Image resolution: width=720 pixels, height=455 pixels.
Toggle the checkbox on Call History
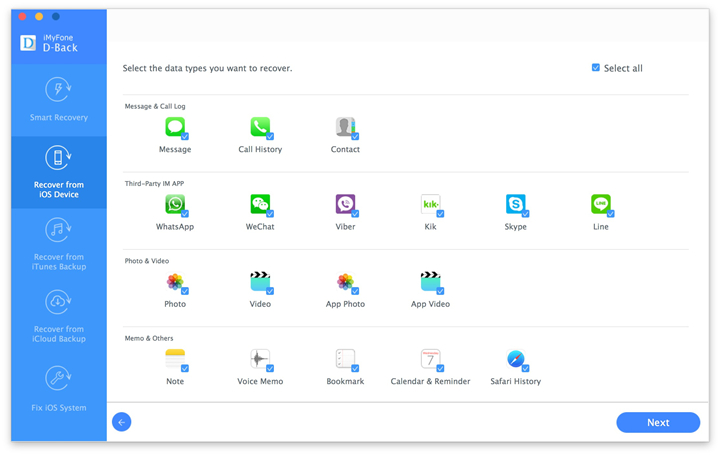(x=270, y=136)
